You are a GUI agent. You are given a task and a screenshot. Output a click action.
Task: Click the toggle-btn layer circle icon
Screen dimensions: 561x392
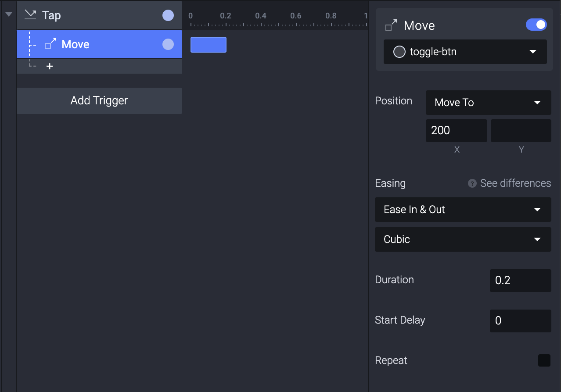(399, 52)
